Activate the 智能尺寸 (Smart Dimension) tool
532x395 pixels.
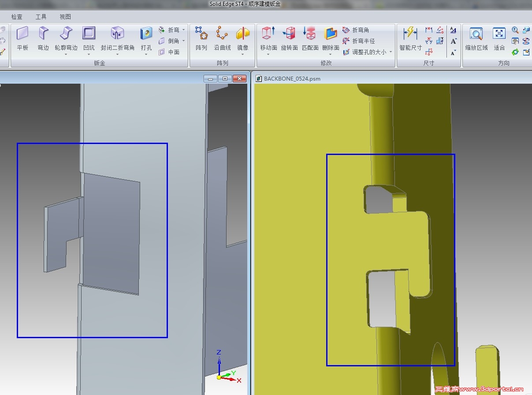coord(410,38)
